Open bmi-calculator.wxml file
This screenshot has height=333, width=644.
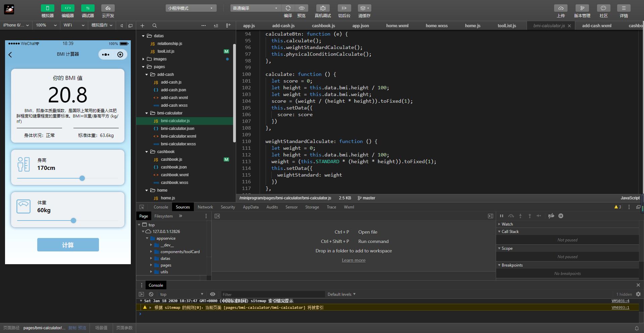(x=178, y=136)
